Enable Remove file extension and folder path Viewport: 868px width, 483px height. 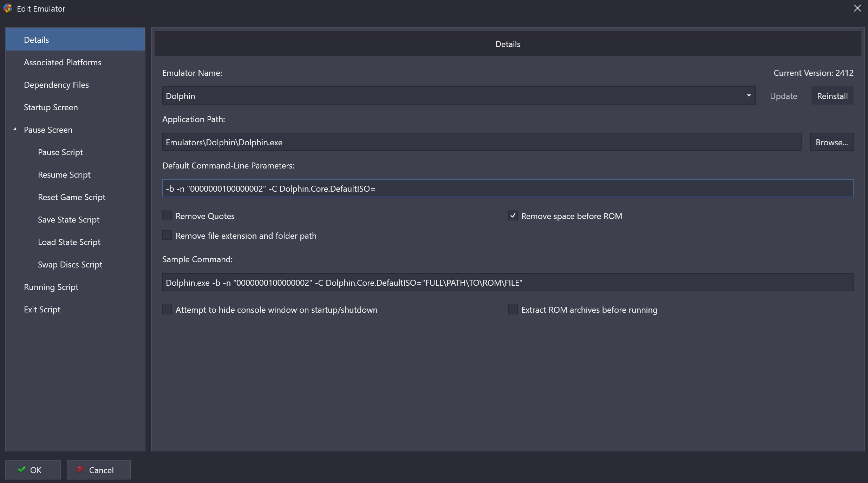pyautogui.click(x=167, y=235)
